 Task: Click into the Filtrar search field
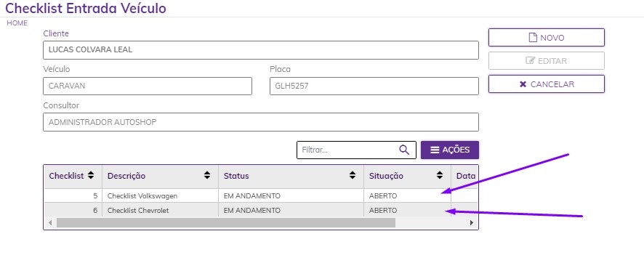pos(349,150)
